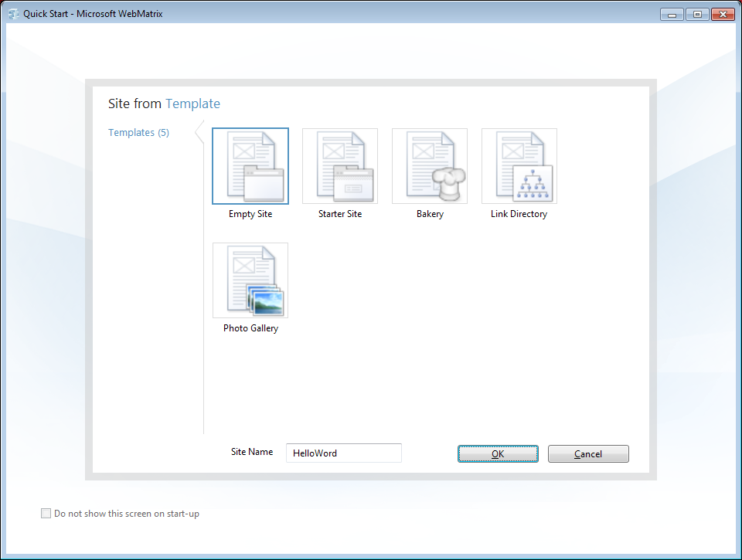The width and height of the screenshot is (742, 560).
Task: Maximize the WebMatrix window
Action: tap(697, 15)
